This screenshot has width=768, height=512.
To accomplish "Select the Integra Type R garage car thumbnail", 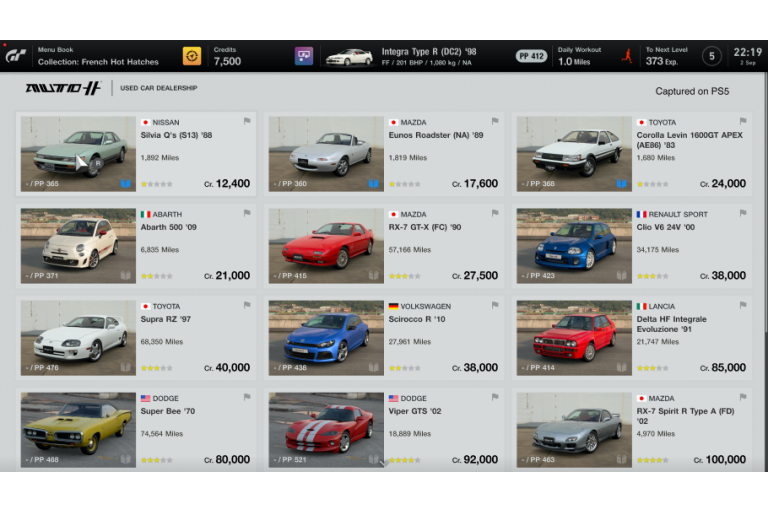I will click(349, 57).
